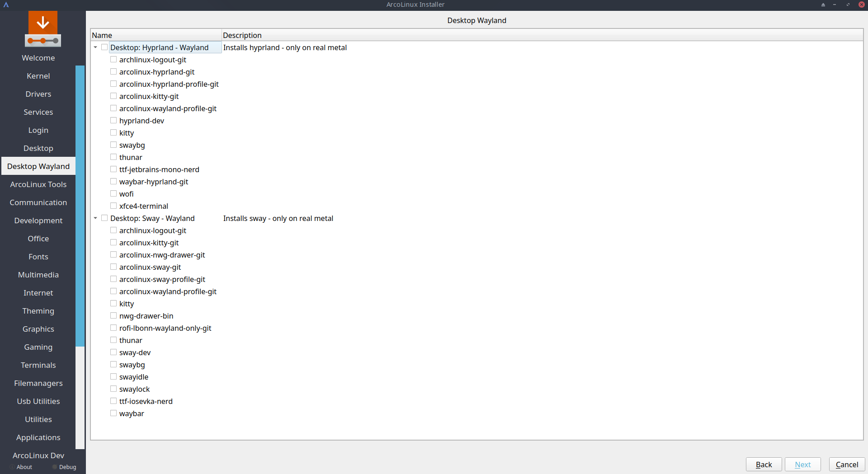
Task: Check the arcolinux-nwg-drawer-git package
Action: click(113, 255)
